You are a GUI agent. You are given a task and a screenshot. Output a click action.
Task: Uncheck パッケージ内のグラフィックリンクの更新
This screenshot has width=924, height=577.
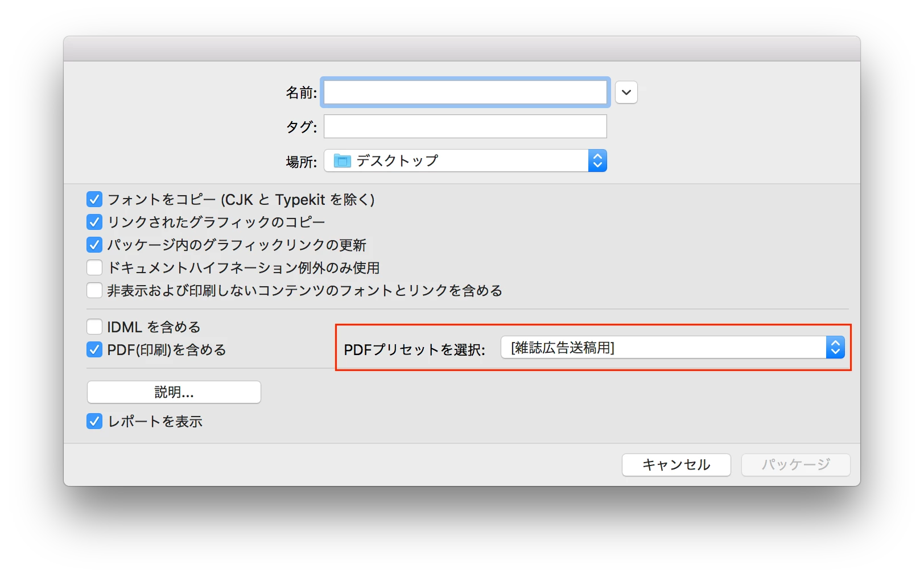[x=94, y=245]
